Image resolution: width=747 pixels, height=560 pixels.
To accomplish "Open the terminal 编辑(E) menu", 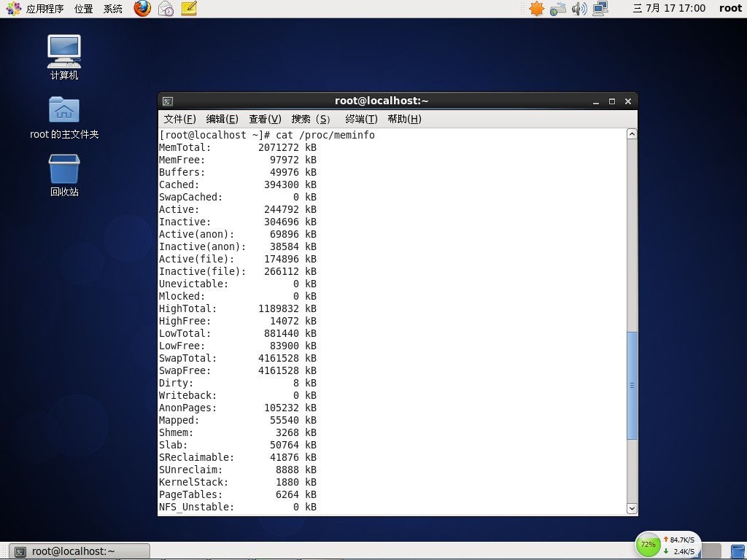I will tap(222, 119).
